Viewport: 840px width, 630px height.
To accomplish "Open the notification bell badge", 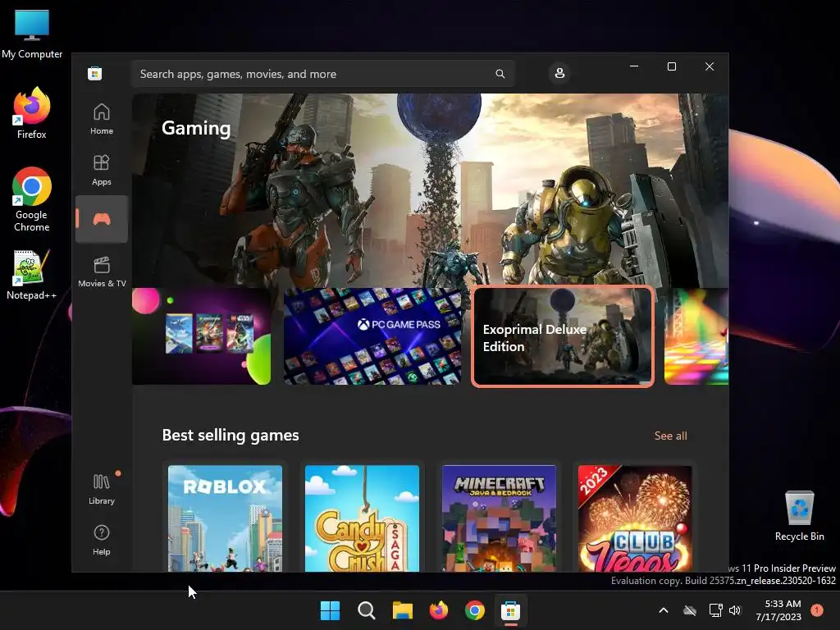I will pyautogui.click(x=817, y=610).
